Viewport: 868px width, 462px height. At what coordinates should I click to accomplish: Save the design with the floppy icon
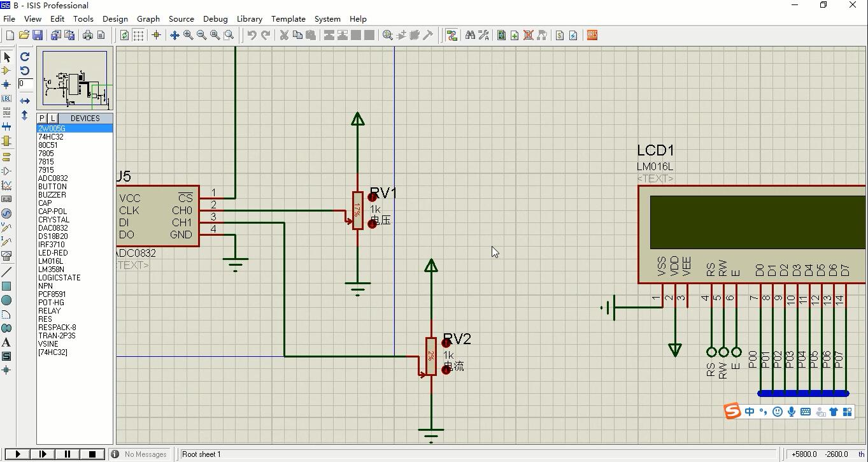click(x=38, y=35)
